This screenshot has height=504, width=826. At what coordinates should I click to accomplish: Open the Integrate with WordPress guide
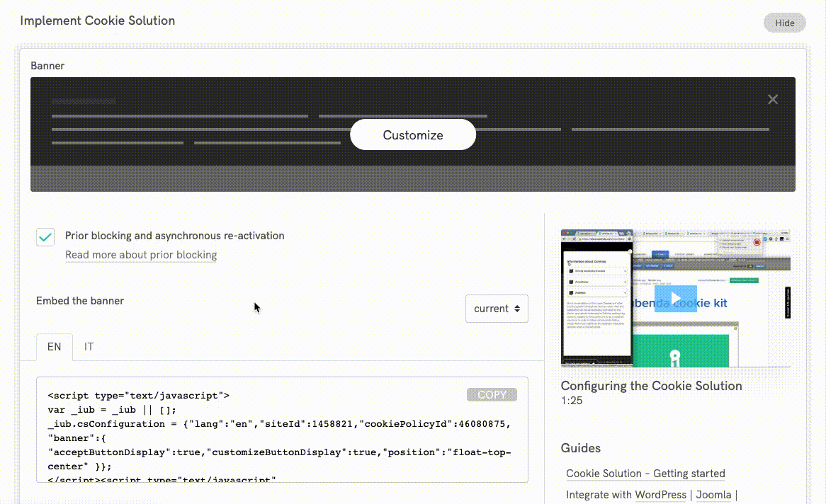pos(661,495)
